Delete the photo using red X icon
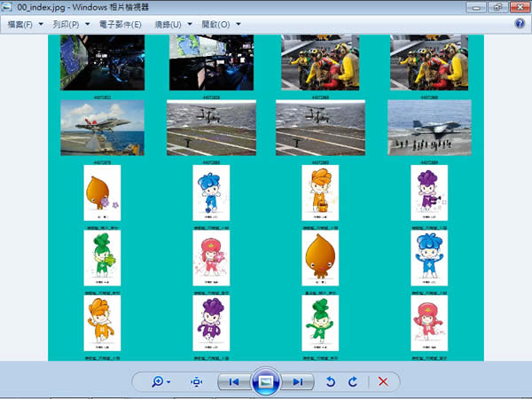 click(x=383, y=381)
